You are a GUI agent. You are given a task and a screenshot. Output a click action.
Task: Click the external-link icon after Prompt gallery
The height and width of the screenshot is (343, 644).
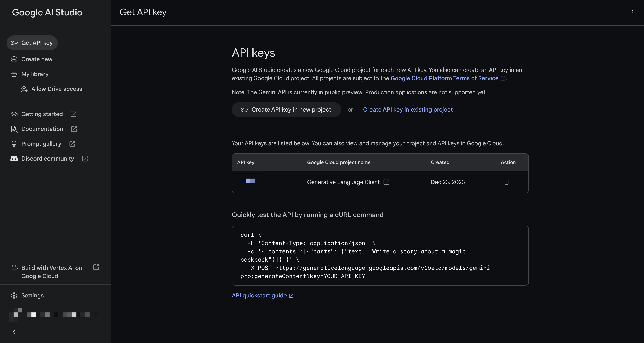(72, 144)
